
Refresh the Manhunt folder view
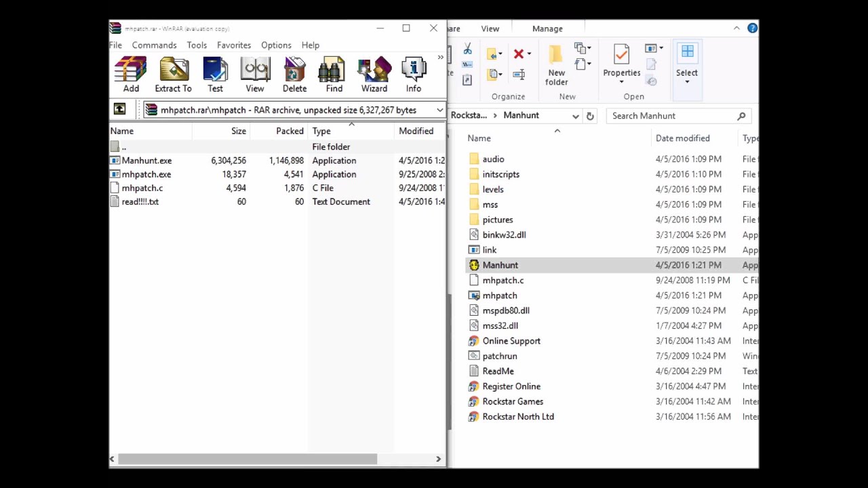[x=590, y=116]
